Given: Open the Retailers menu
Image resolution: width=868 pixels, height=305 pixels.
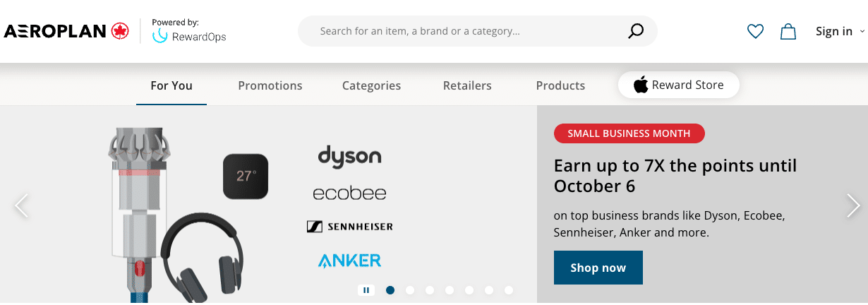Looking at the screenshot, I should 467,85.
